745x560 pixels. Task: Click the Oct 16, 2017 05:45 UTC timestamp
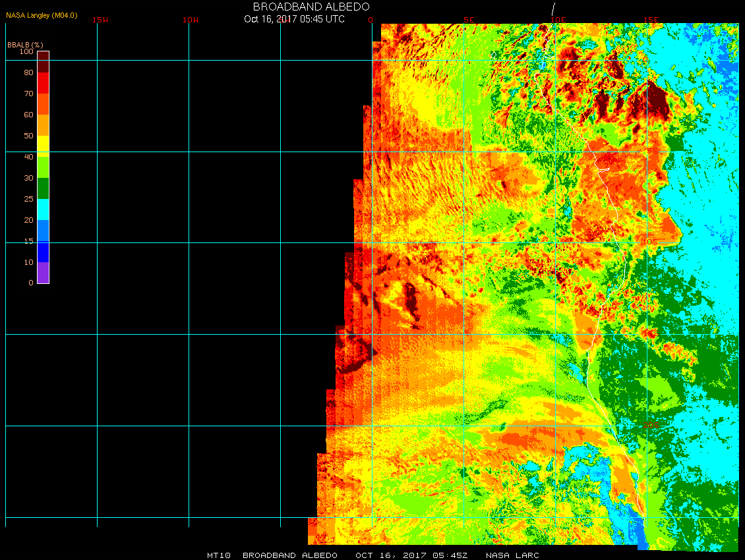294,19
